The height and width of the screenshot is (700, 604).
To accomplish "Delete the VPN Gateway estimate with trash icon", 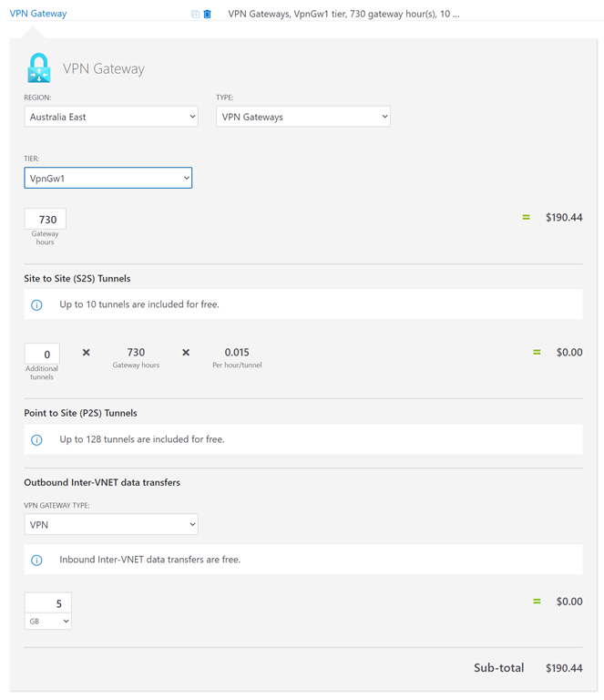I will tap(208, 15).
